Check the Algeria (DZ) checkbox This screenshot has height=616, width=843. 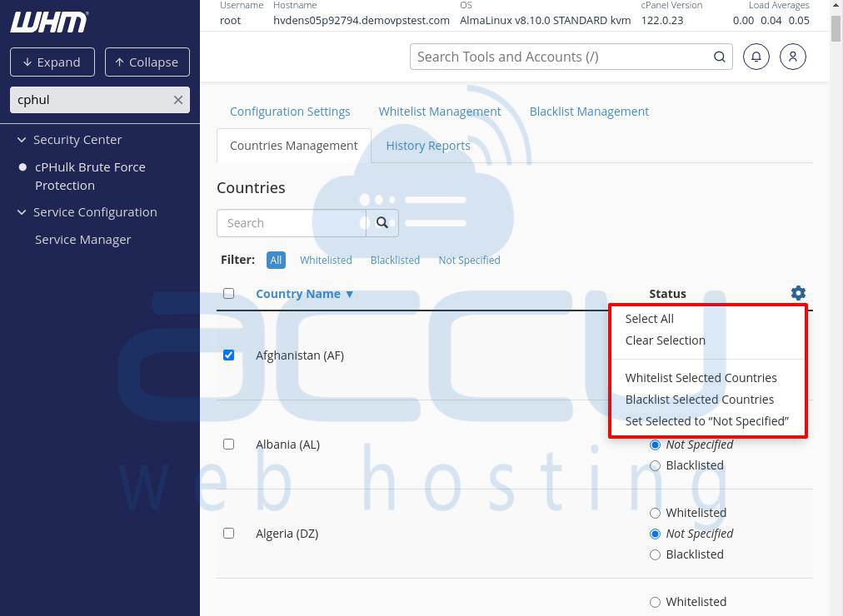(228, 534)
